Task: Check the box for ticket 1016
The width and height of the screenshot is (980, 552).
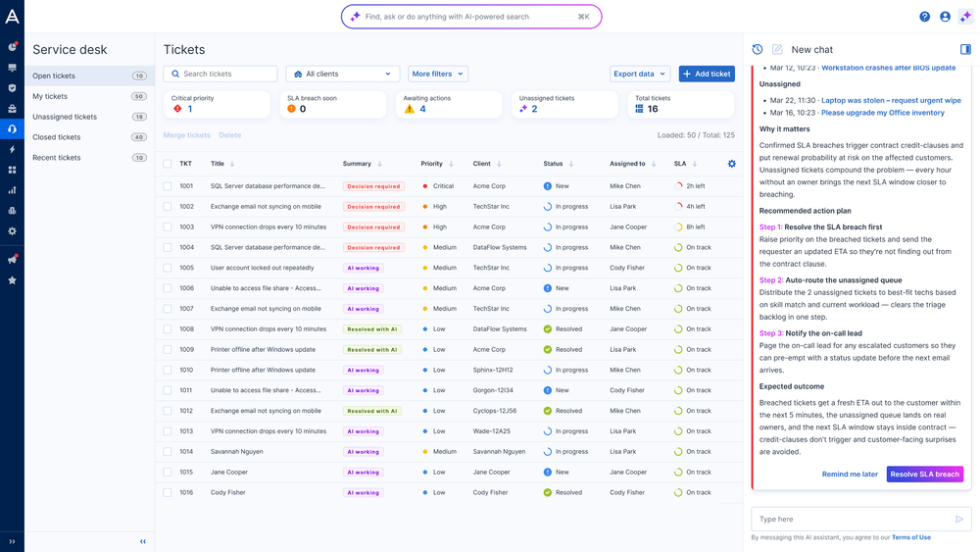Action: click(167, 492)
